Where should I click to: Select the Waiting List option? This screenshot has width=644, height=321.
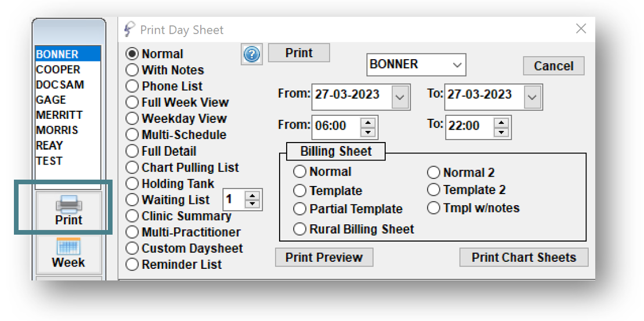pos(132,200)
